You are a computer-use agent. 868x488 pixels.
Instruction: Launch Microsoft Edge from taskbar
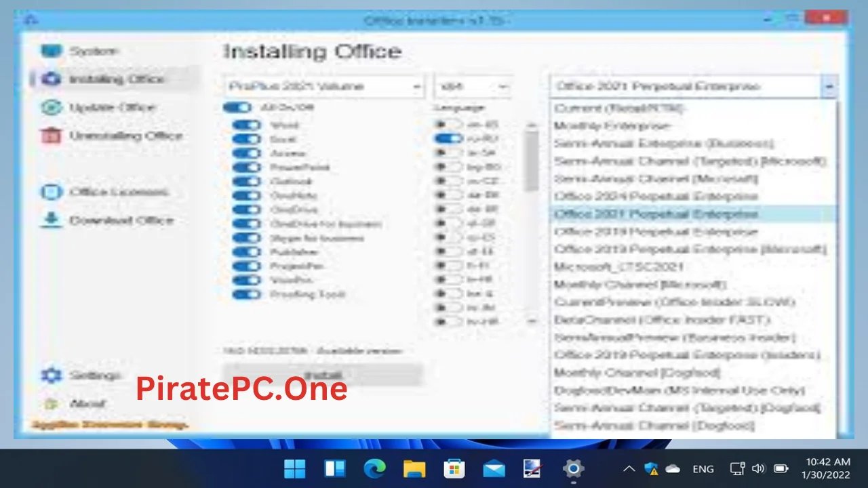374,468
